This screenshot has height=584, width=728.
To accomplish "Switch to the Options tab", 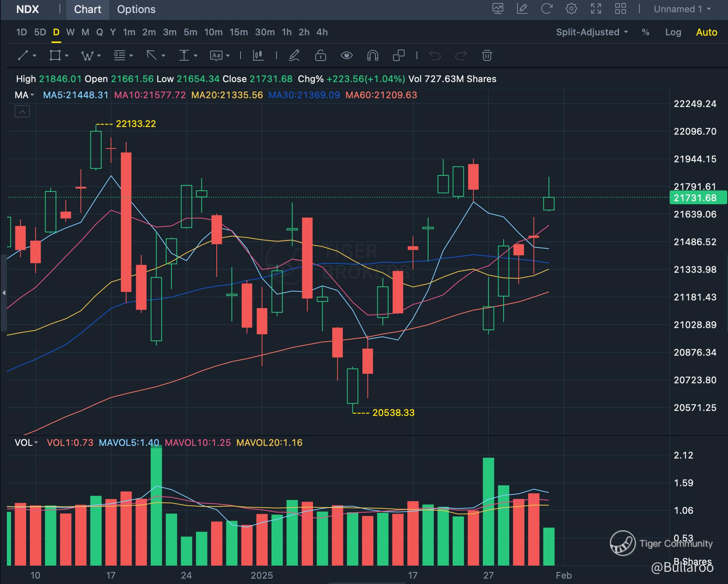I will (x=136, y=10).
